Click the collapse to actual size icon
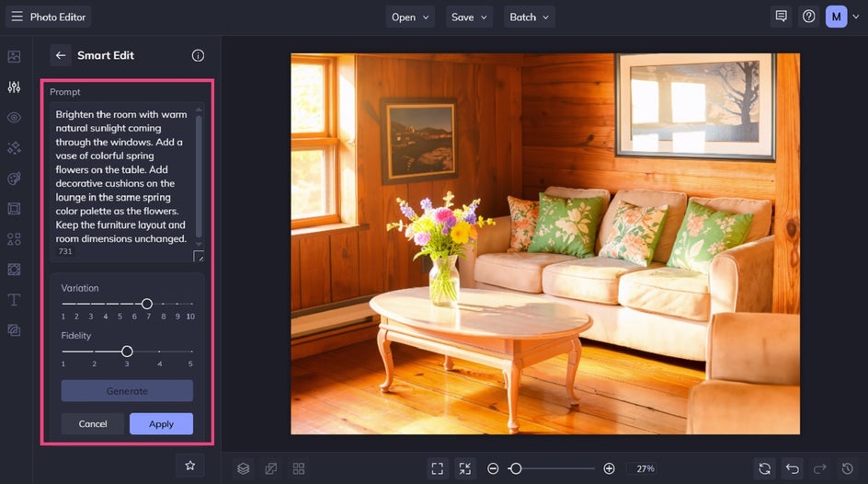The width and height of the screenshot is (868, 484). pyautogui.click(x=465, y=468)
